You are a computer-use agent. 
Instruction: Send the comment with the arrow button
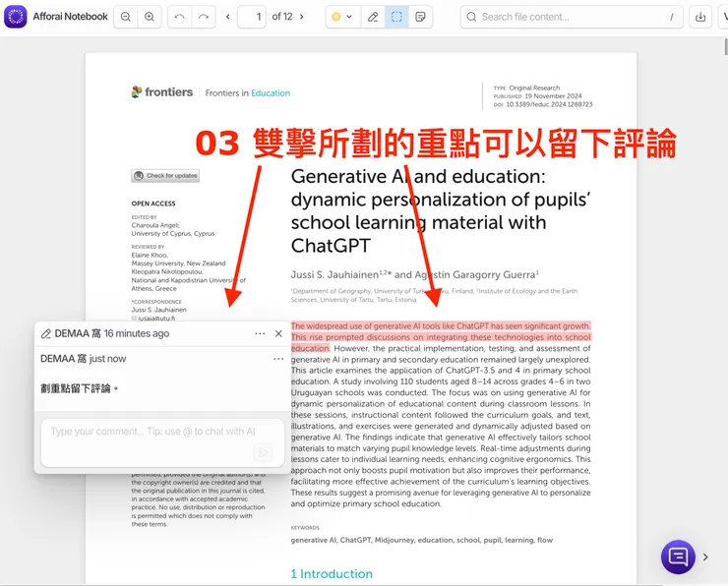263,452
